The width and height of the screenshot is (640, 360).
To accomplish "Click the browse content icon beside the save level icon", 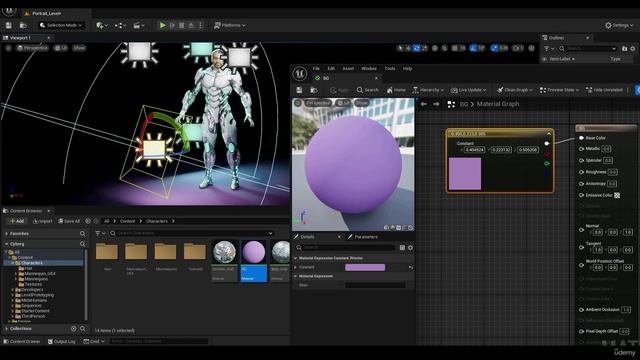I will tap(23, 25).
